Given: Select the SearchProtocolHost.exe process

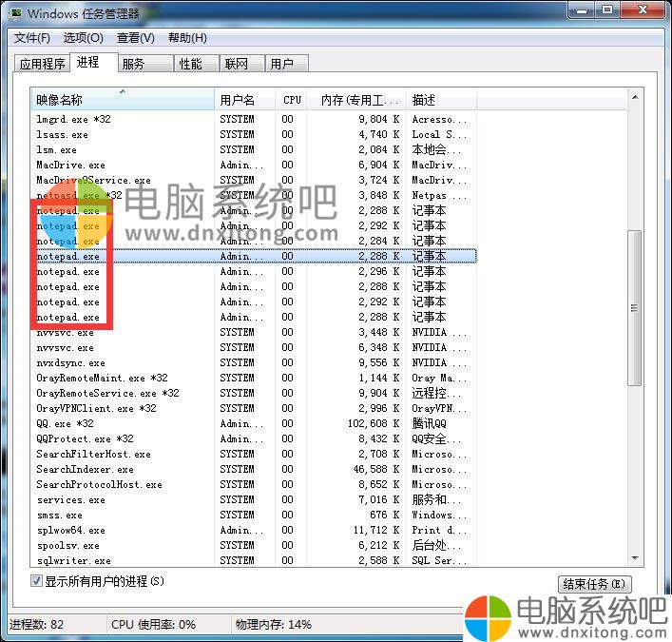Looking at the screenshot, I should coord(253,485).
